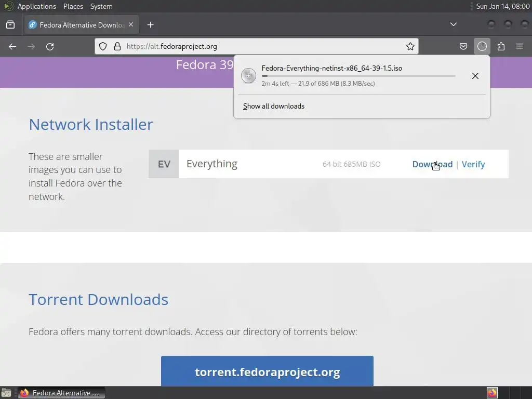Viewport: 532px width, 399px height.
Task: Click the EV badge next to Everything
Action: pos(164,164)
